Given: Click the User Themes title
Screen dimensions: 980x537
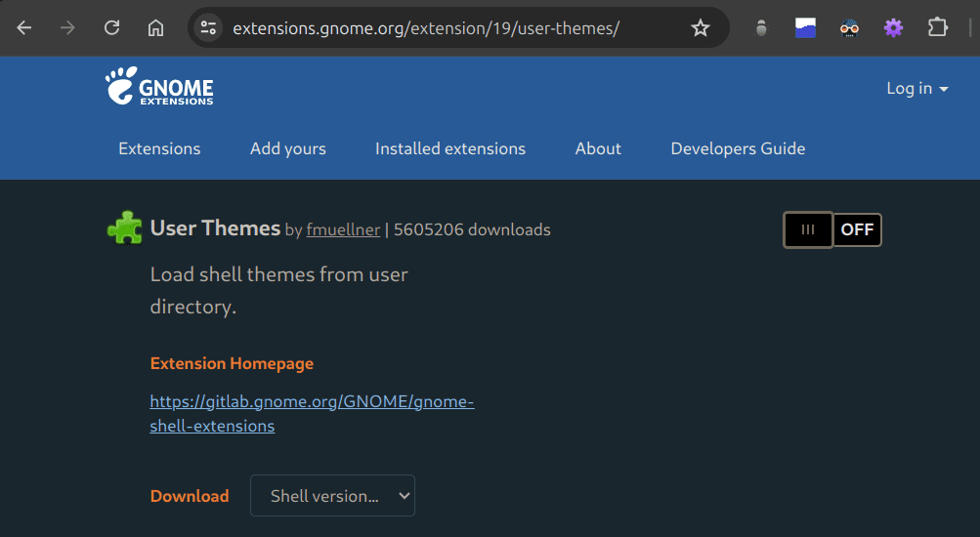Looking at the screenshot, I should [215, 228].
